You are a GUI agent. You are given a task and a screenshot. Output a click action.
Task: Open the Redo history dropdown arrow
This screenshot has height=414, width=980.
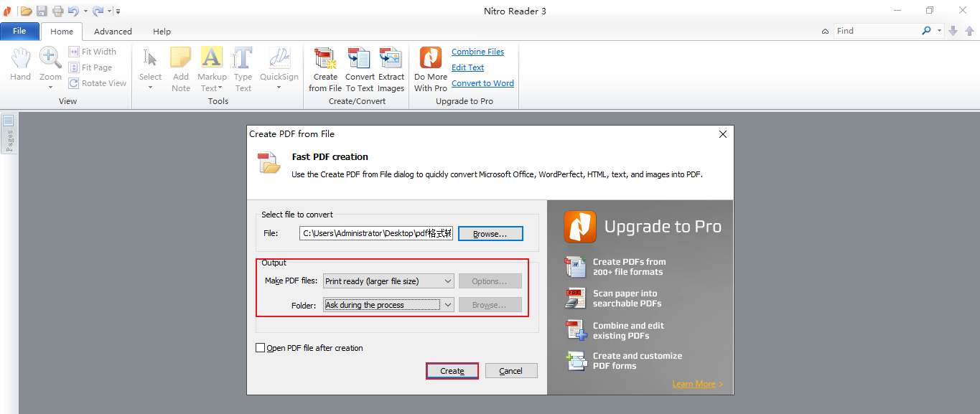(109, 11)
